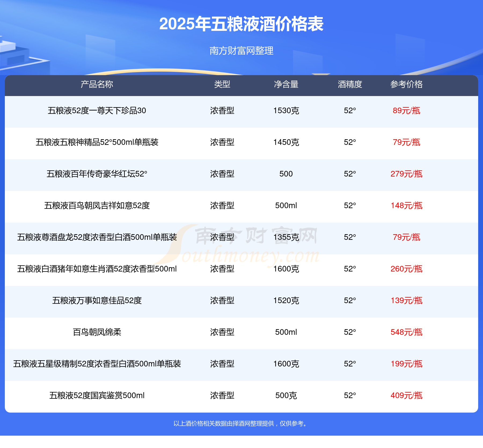Screen dimensions: 483x448
Task: Select product 五粮液52度一尊天下珍品30
Action: (x=97, y=111)
